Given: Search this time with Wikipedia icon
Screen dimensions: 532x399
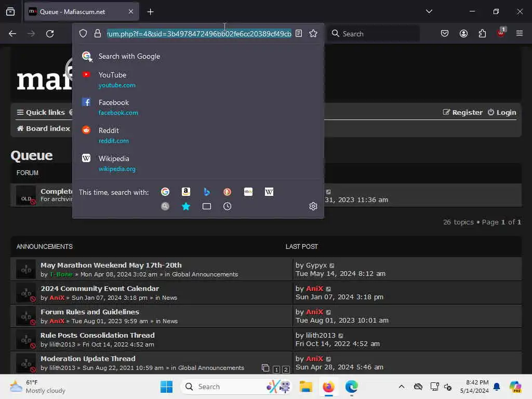Looking at the screenshot, I should point(269,192).
